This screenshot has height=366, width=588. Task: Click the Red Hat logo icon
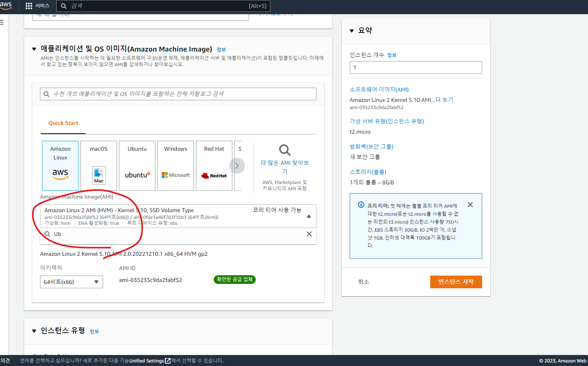click(214, 176)
